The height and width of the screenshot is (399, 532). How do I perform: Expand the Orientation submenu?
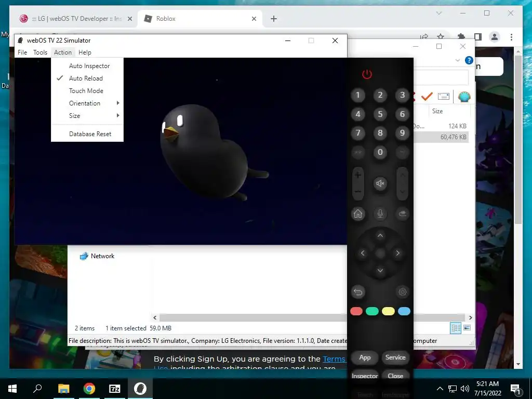coord(87,103)
